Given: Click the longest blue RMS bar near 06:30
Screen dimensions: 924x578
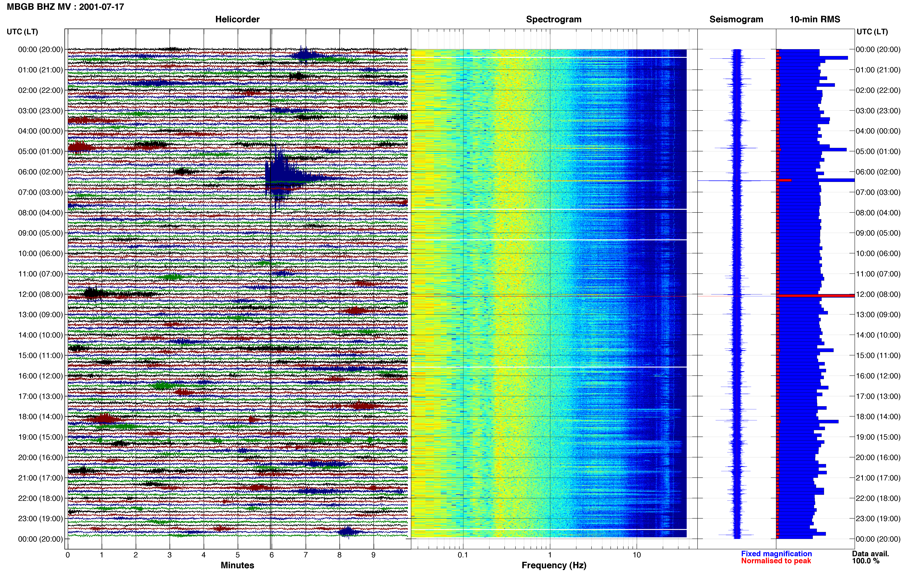Looking at the screenshot, I should [x=816, y=180].
